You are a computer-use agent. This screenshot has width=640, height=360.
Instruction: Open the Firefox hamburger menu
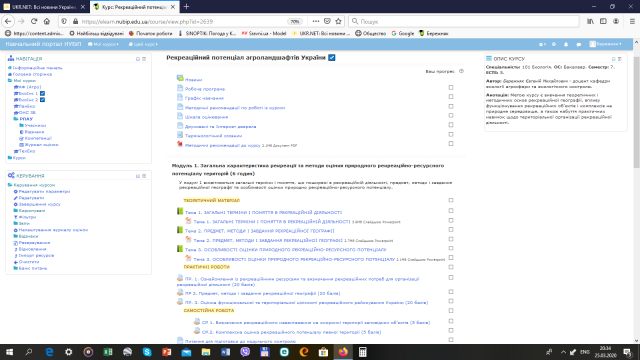click(x=632, y=21)
